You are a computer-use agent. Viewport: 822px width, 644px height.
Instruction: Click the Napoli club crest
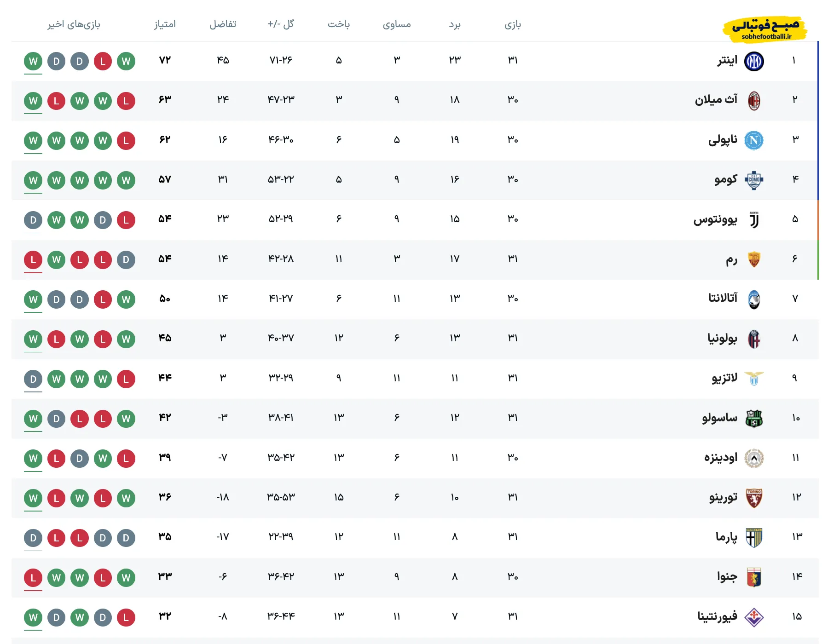click(754, 140)
